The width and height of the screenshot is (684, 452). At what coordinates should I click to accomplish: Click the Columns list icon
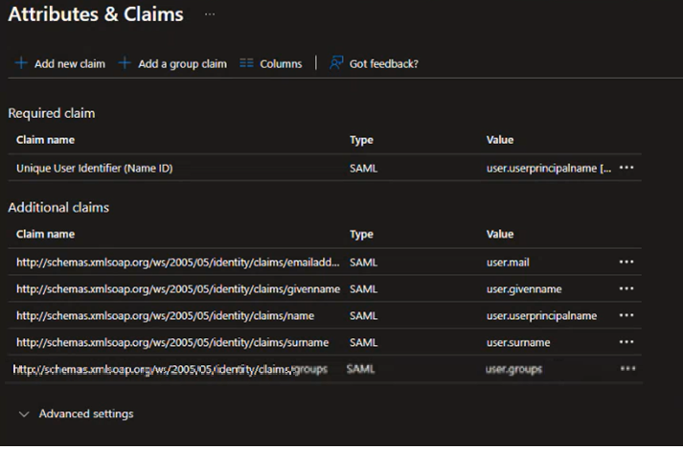[247, 64]
